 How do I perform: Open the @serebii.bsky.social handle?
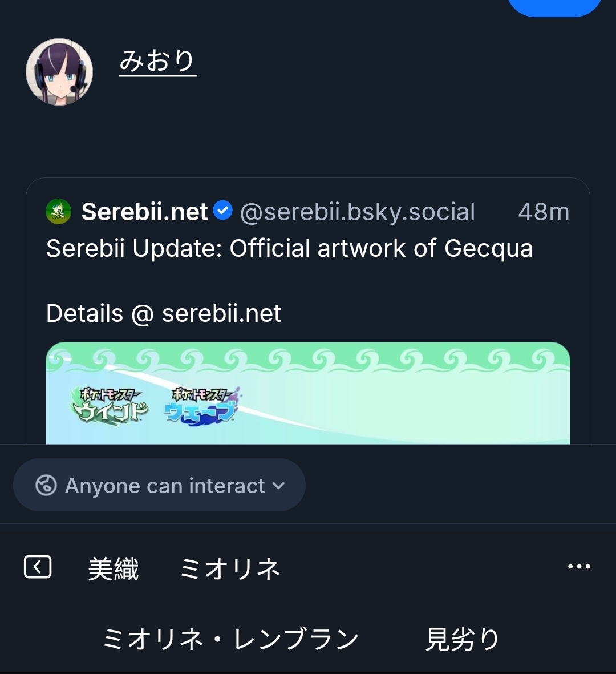357,212
